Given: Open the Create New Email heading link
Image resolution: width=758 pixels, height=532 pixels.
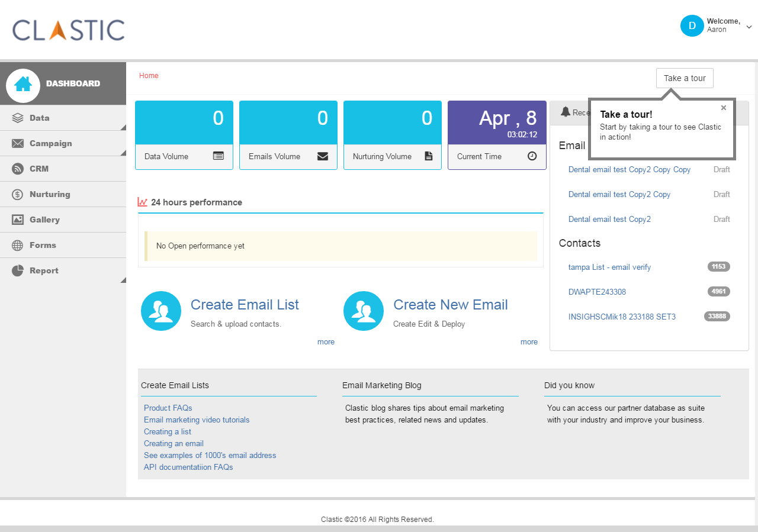Looking at the screenshot, I should pos(451,305).
